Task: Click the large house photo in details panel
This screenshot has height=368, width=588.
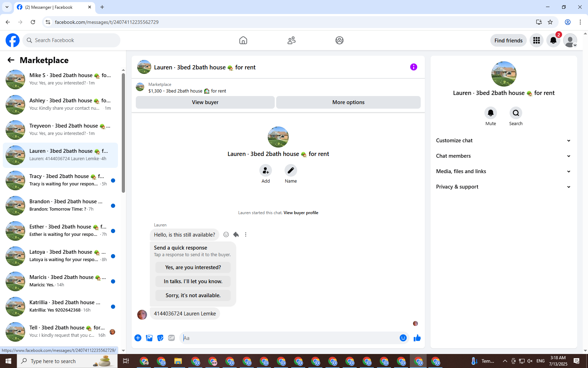Action: pos(504,74)
